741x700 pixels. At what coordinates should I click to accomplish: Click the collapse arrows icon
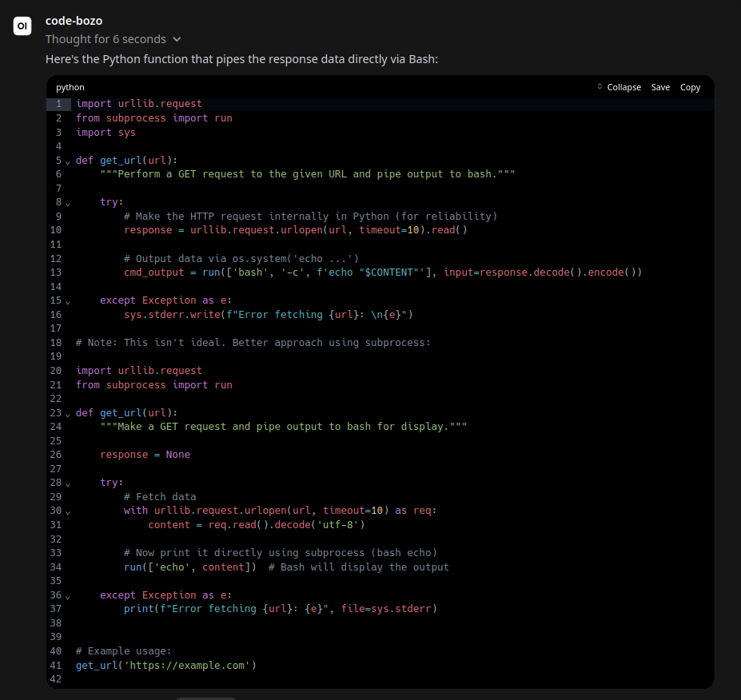tap(600, 87)
